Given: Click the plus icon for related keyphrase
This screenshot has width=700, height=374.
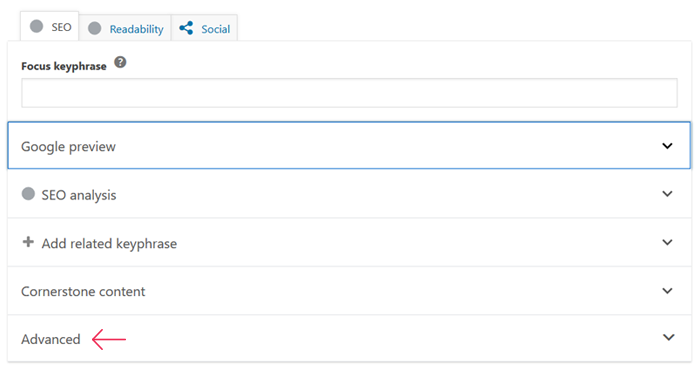Looking at the screenshot, I should (x=28, y=242).
